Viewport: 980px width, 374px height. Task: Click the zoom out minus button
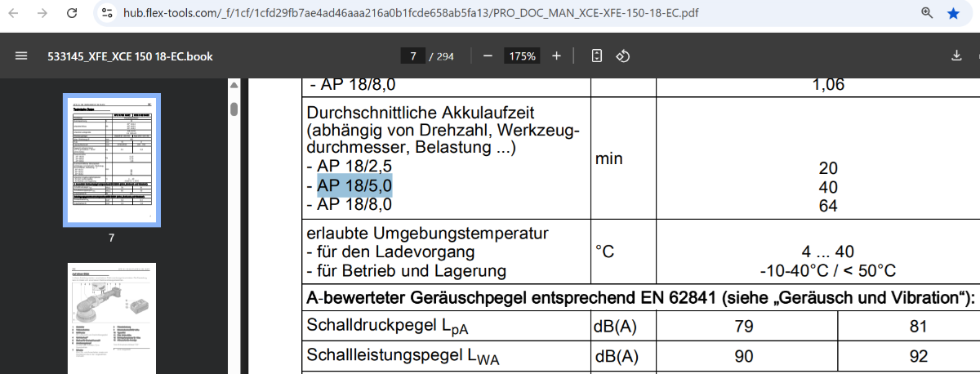pyautogui.click(x=488, y=56)
